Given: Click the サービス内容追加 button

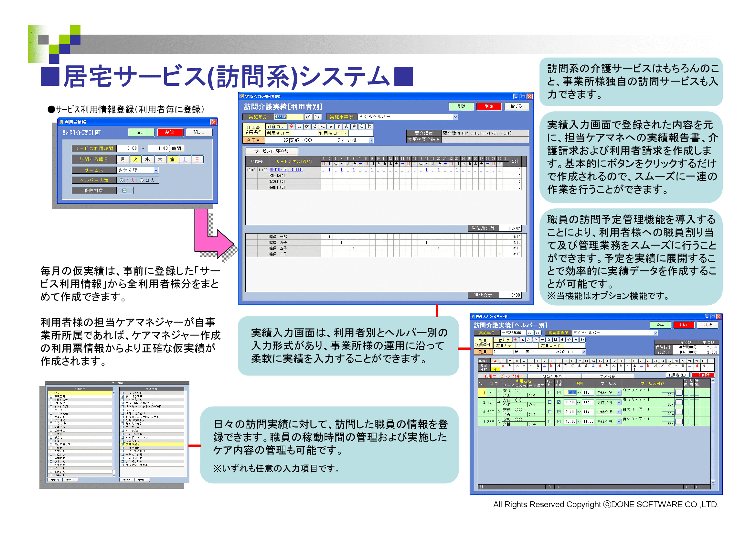Looking at the screenshot, I should tap(272, 151).
